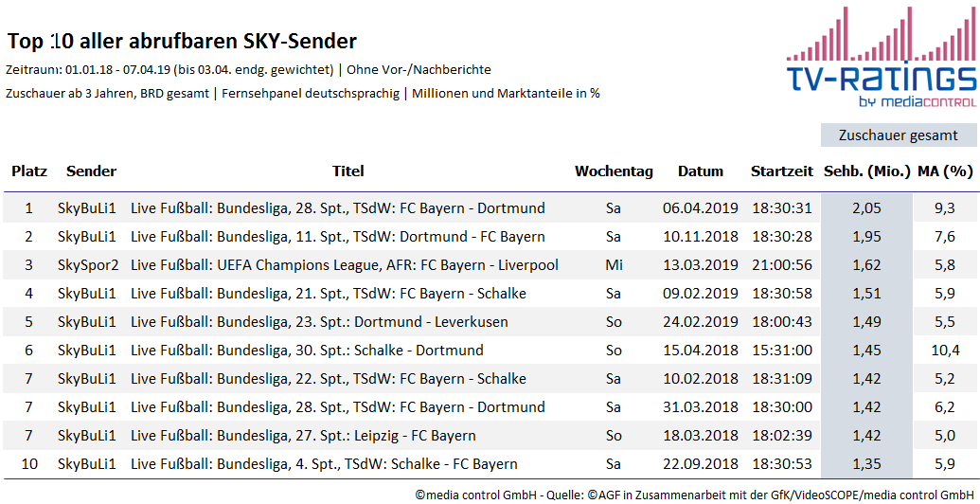The width and height of the screenshot is (980, 504).
Task: Select start time 15:31:00 for Schalke - Dortmund
Action: [x=782, y=351]
